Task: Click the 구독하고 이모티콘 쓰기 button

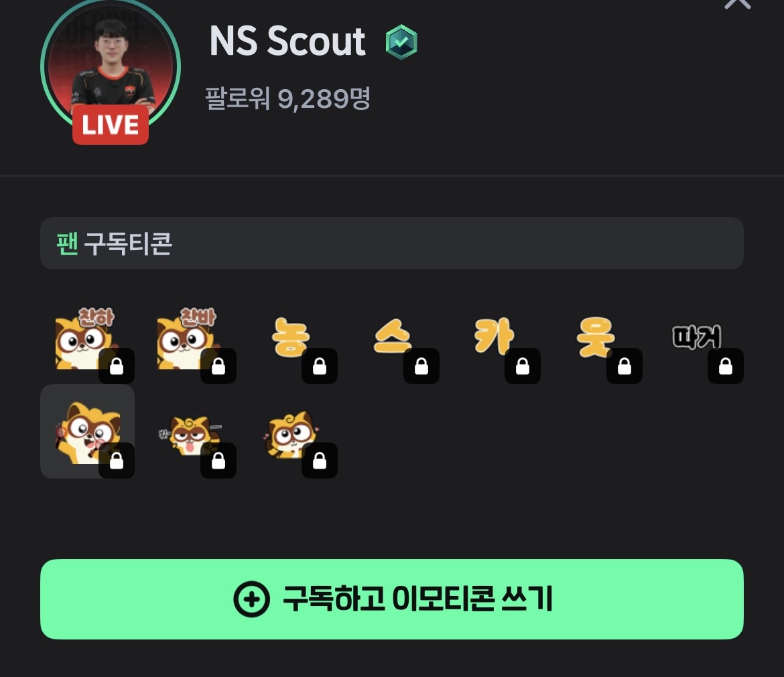Action: click(392, 599)
